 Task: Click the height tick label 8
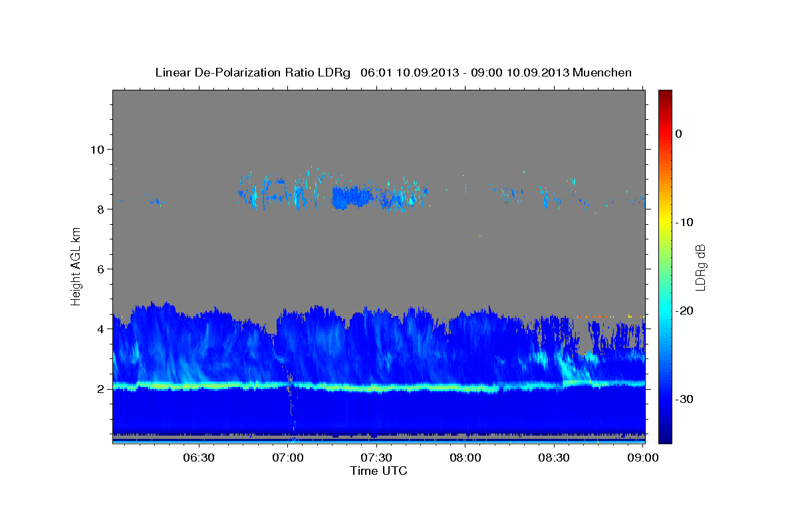click(100, 209)
